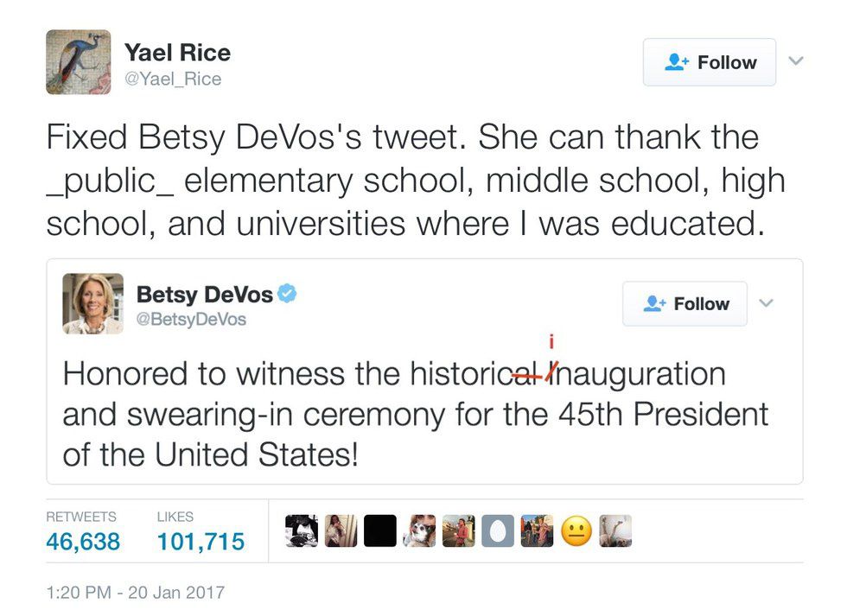The width and height of the screenshot is (847, 616).
Task: Open the @Yael_Rice handle link
Action: click(173, 79)
